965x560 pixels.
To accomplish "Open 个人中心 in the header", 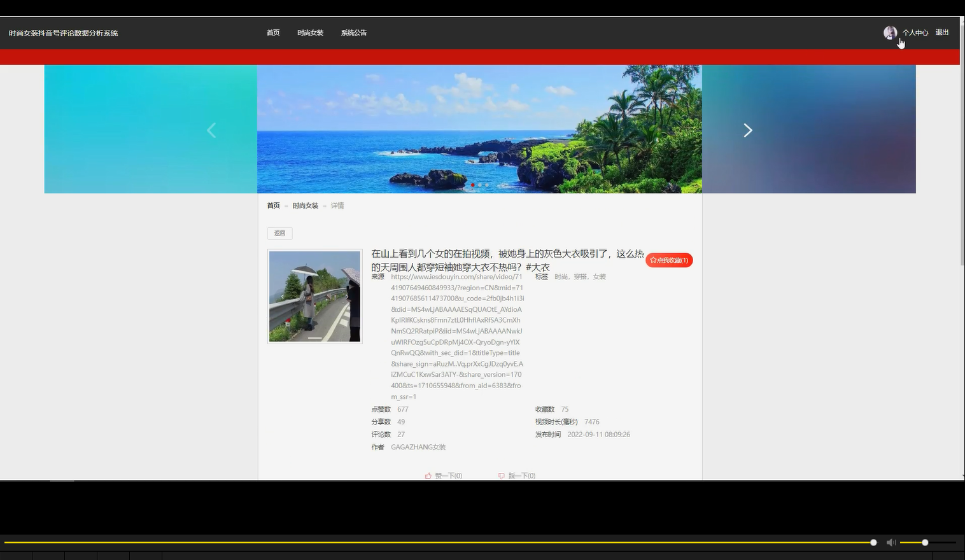I will (x=915, y=32).
